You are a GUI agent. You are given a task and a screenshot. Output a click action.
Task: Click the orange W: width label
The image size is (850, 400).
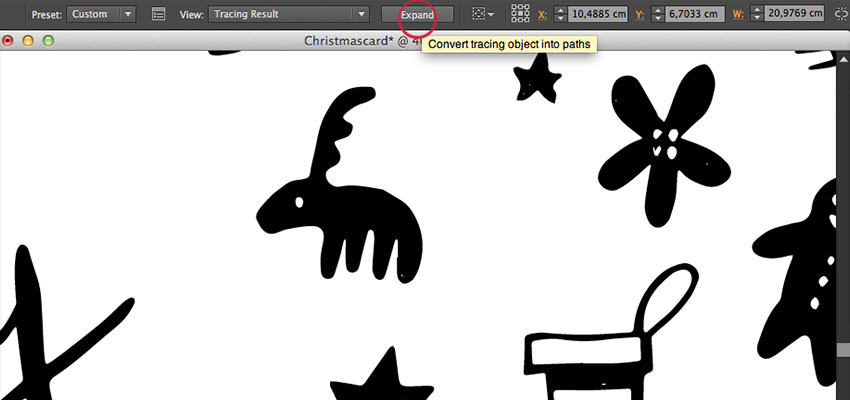tap(738, 15)
